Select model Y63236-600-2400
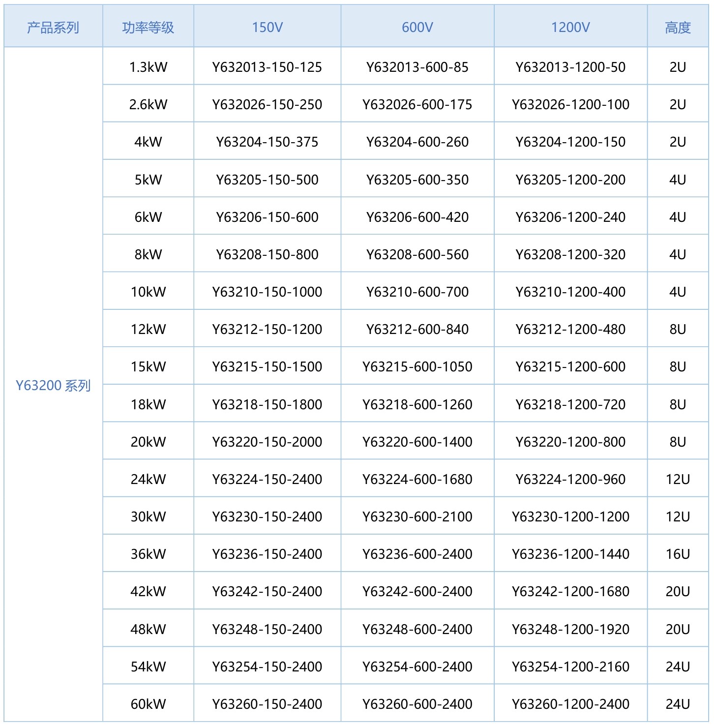The image size is (714, 728). pos(417,554)
